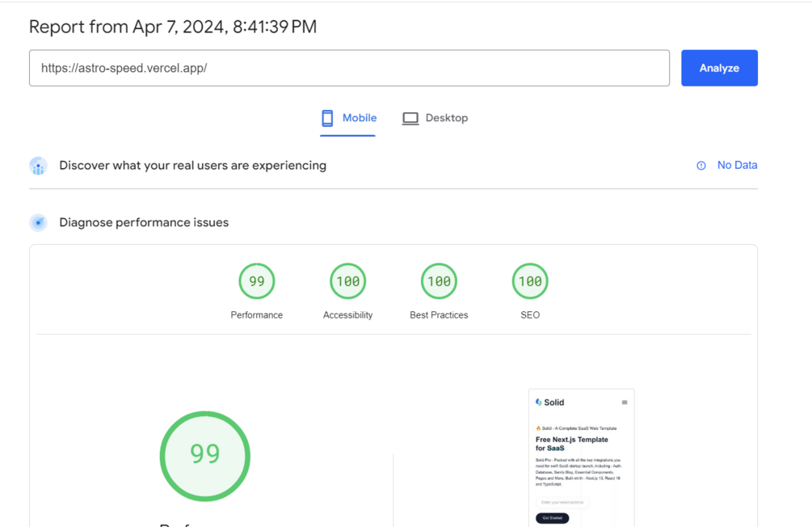The height and width of the screenshot is (527, 812).
Task: Click the diagnose performance issues icon
Action: pyautogui.click(x=38, y=222)
